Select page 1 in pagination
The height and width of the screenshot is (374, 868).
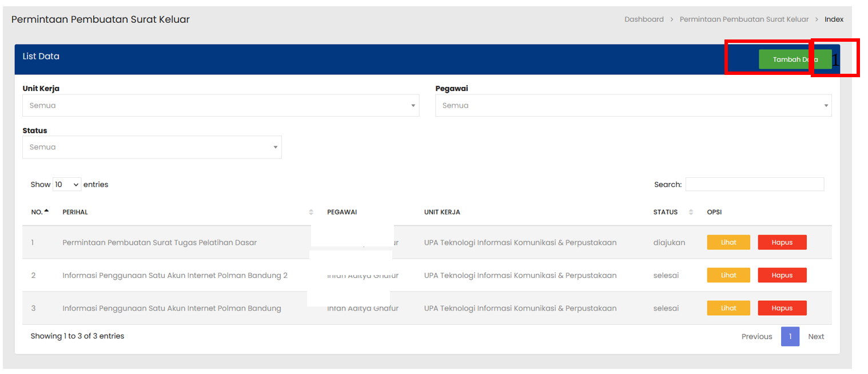pos(790,337)
